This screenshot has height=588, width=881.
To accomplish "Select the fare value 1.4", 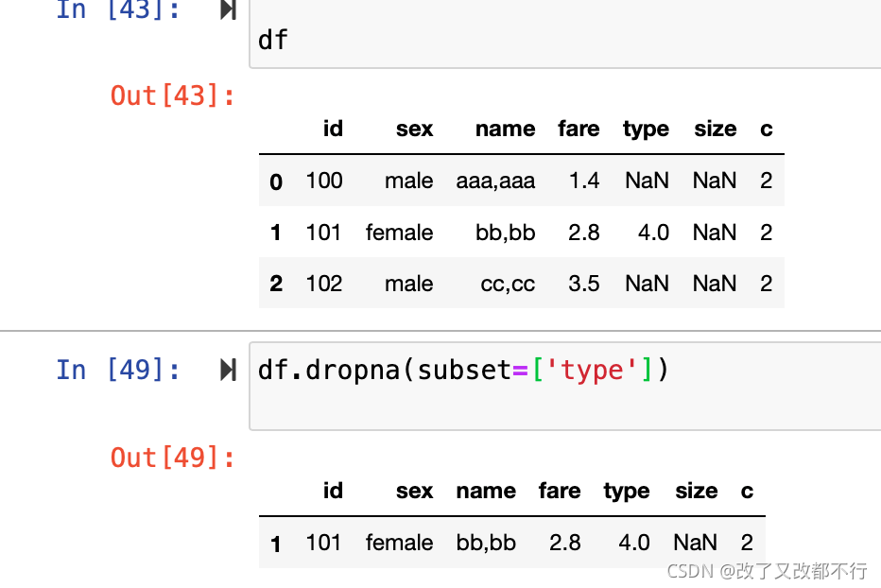I will click(x=584, y=181).
